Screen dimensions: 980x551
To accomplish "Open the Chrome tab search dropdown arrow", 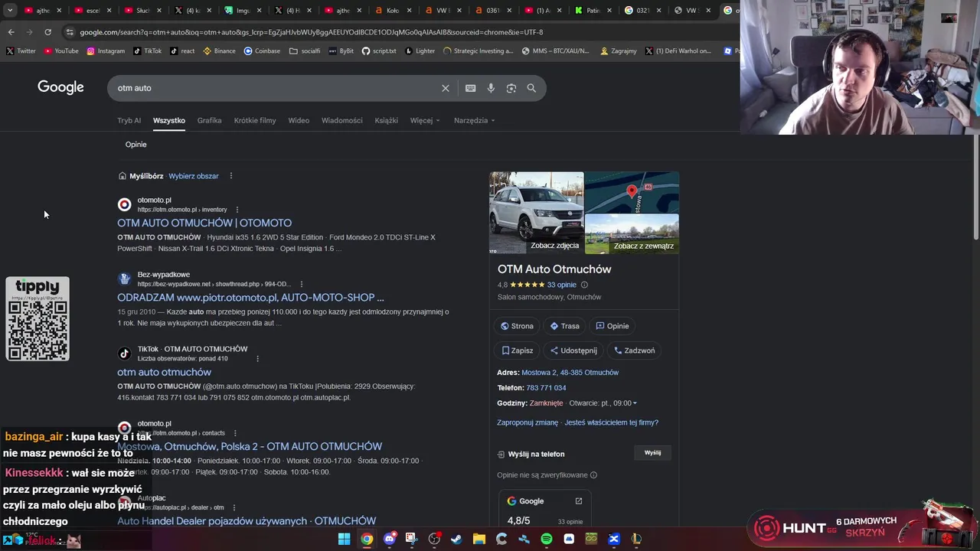I will (10, 10).
